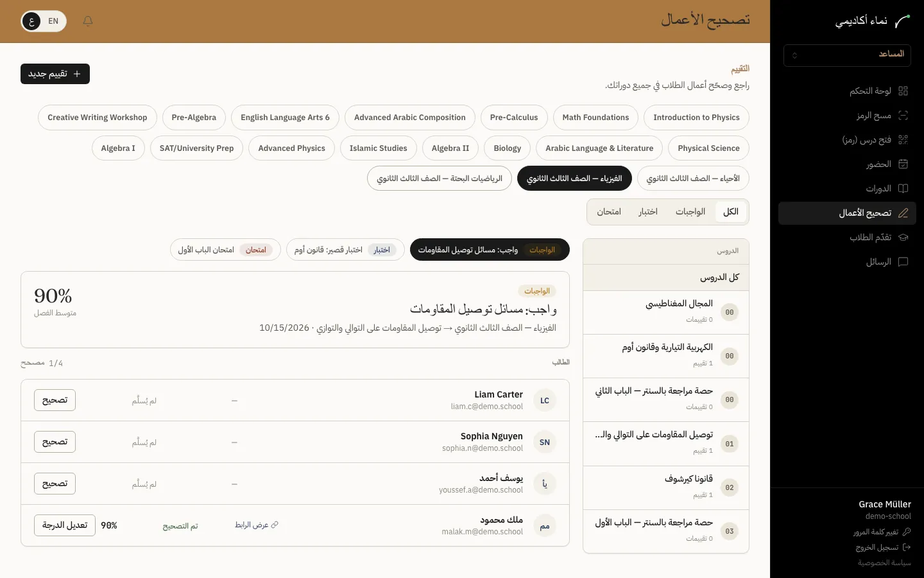Open عرض الرابط submission link
The width and height of the screenshot is (924, 578).
(x=257, y=525)
